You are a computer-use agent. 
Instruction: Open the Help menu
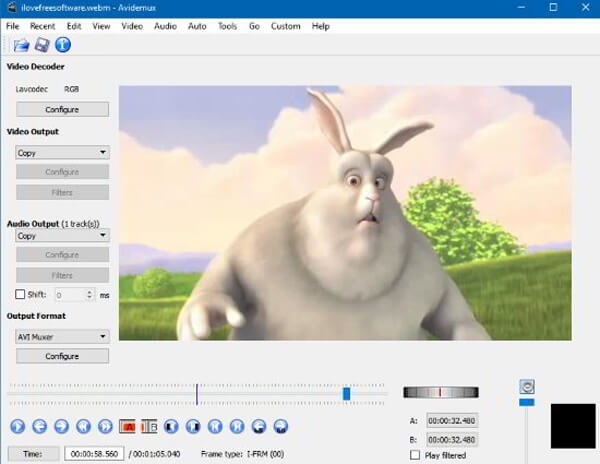[321, 26]
